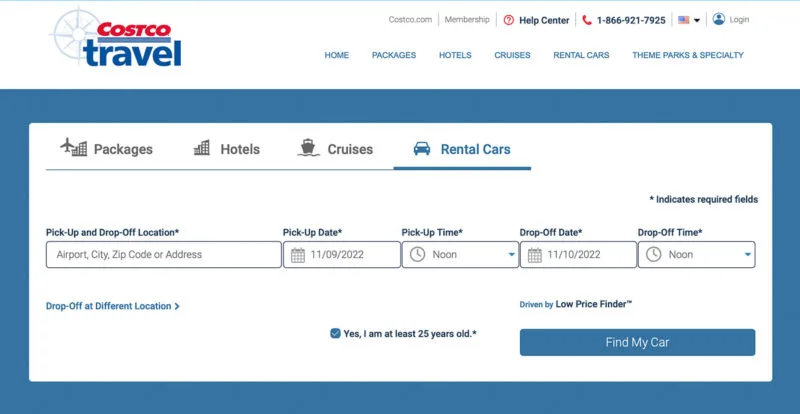
Task: Switch to the Packages search tab
Action: point(106,149)
